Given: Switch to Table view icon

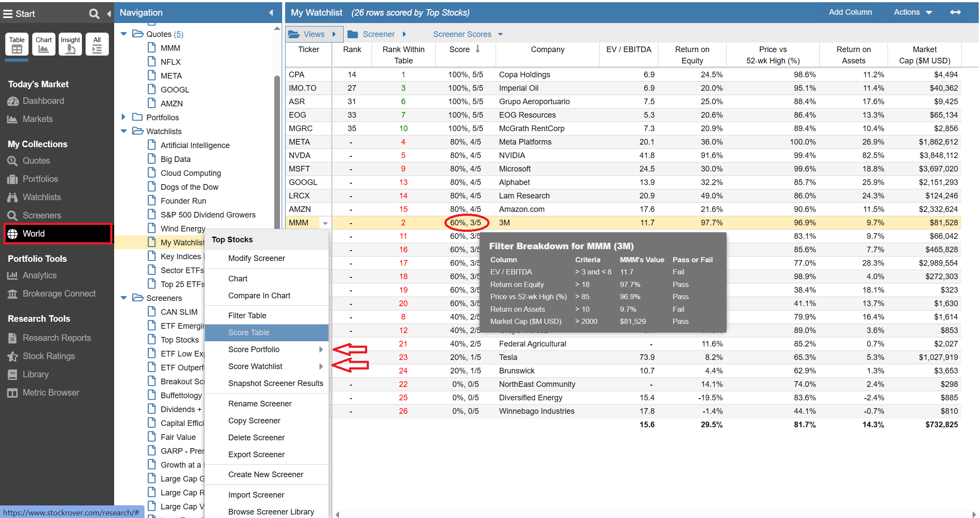Looking at the screenshot, I should pos(17,44).
